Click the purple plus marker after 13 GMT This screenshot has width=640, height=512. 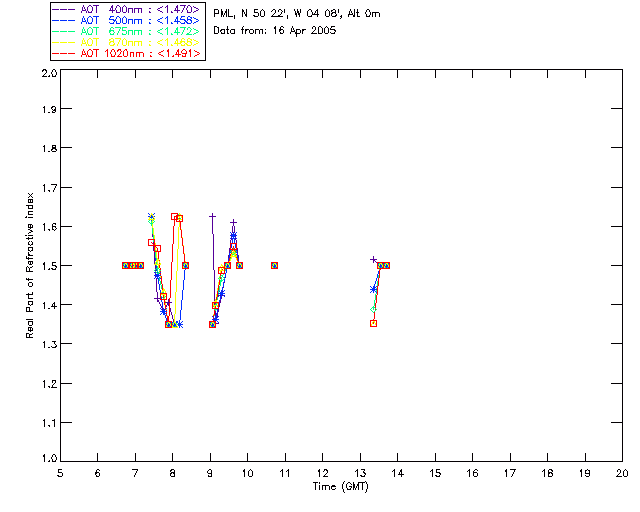(x=373, y=260)
